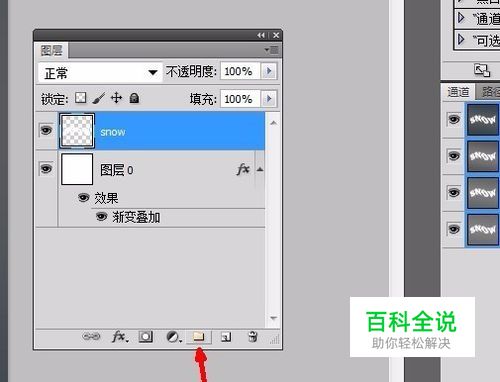The width and height of the screenshot is (500, 382).
Task: Toggle visibility of third channel
Action: click(x=454, y=192)
